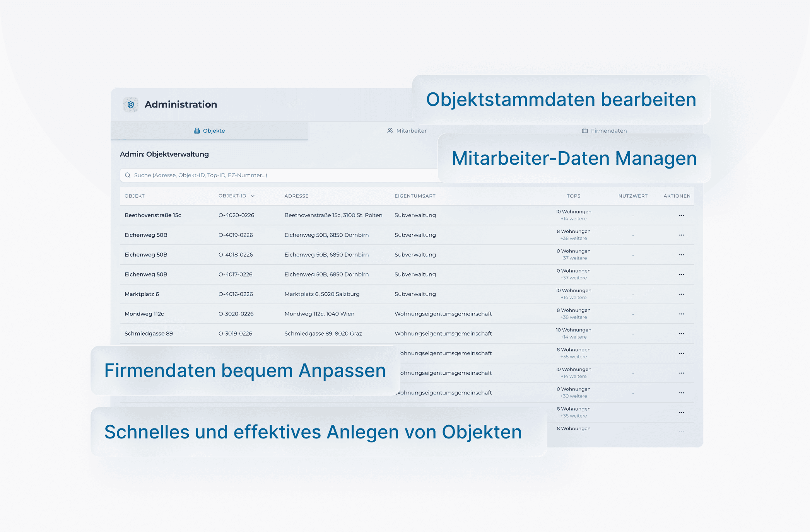Click the building icon on the Objekte tab
This screenshot has height=532, width=810.
point(197,131)
